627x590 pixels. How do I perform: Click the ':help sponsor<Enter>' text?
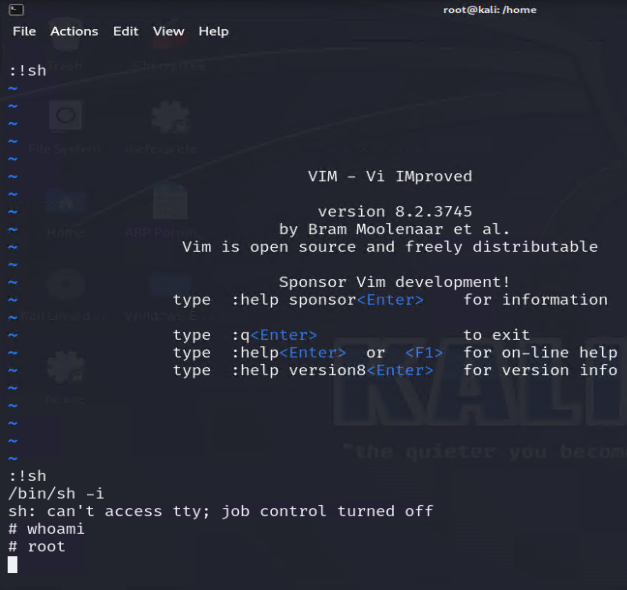327,300
